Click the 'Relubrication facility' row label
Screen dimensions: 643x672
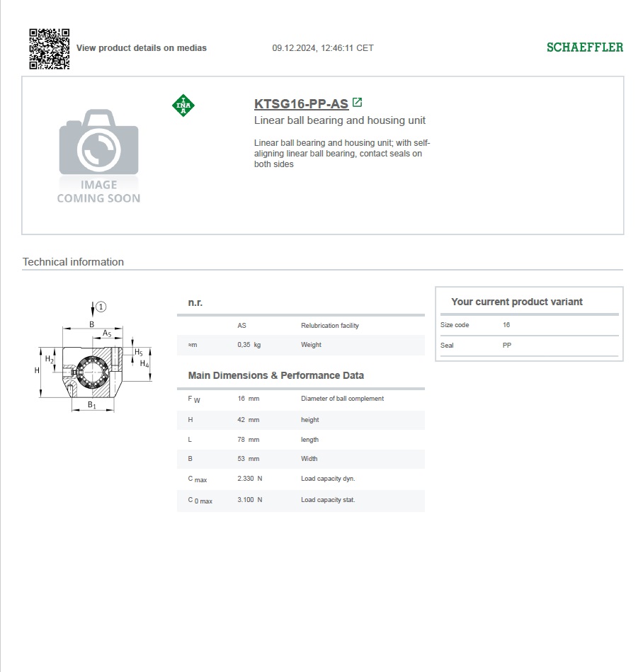point(330,326)
